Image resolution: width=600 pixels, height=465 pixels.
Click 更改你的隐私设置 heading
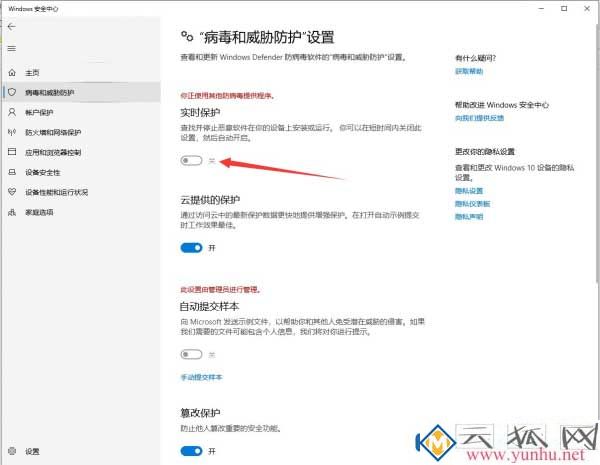(485, 152)
